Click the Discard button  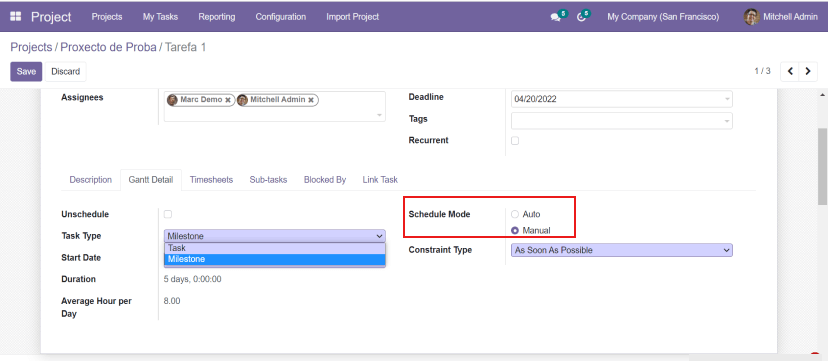coord(65,71)
